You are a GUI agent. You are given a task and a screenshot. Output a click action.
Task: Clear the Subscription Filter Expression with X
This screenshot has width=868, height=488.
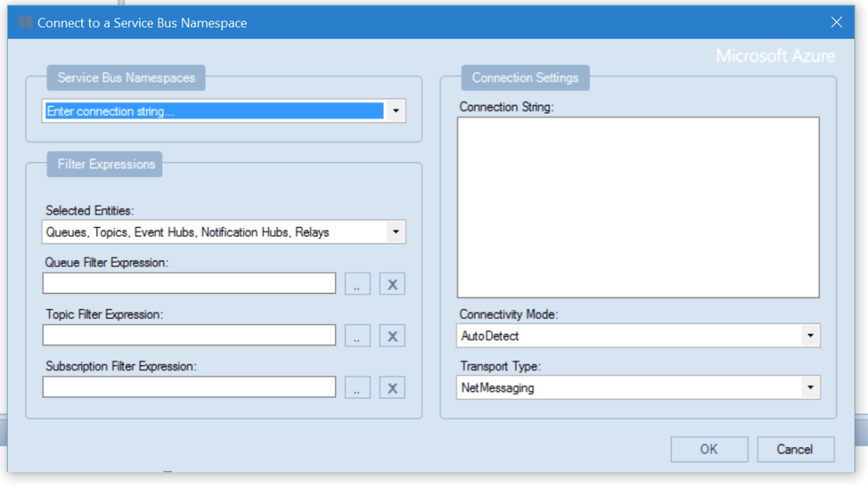point(392,388)
